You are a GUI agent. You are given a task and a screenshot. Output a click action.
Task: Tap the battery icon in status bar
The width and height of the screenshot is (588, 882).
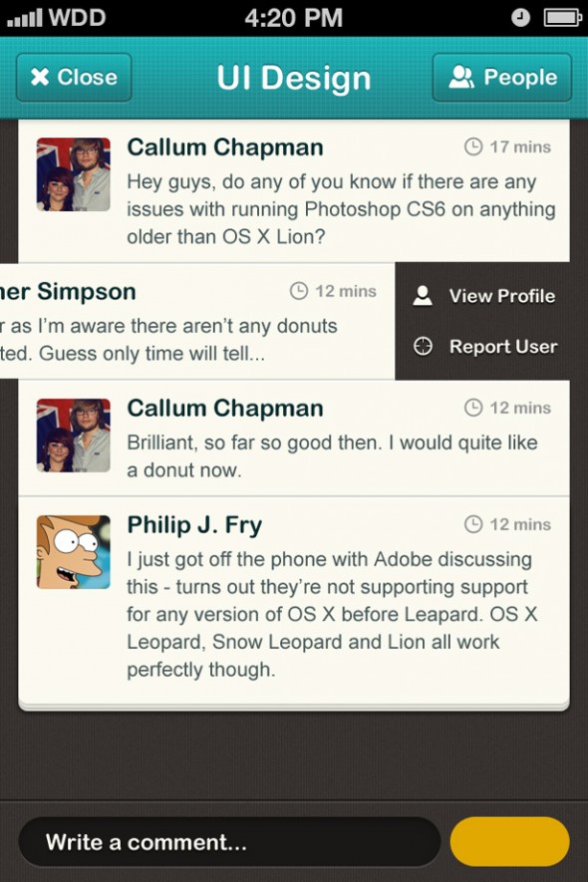coord(562,18)
